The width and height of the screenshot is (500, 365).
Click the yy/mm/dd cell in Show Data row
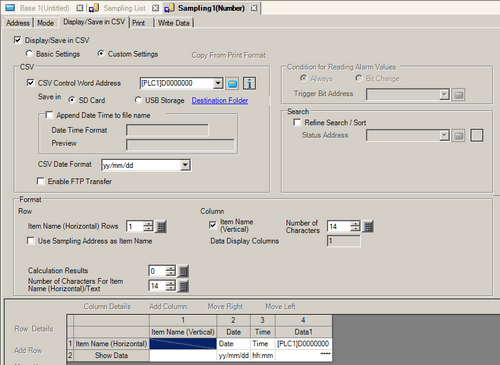pyautogui.click(x=233, y=355)
